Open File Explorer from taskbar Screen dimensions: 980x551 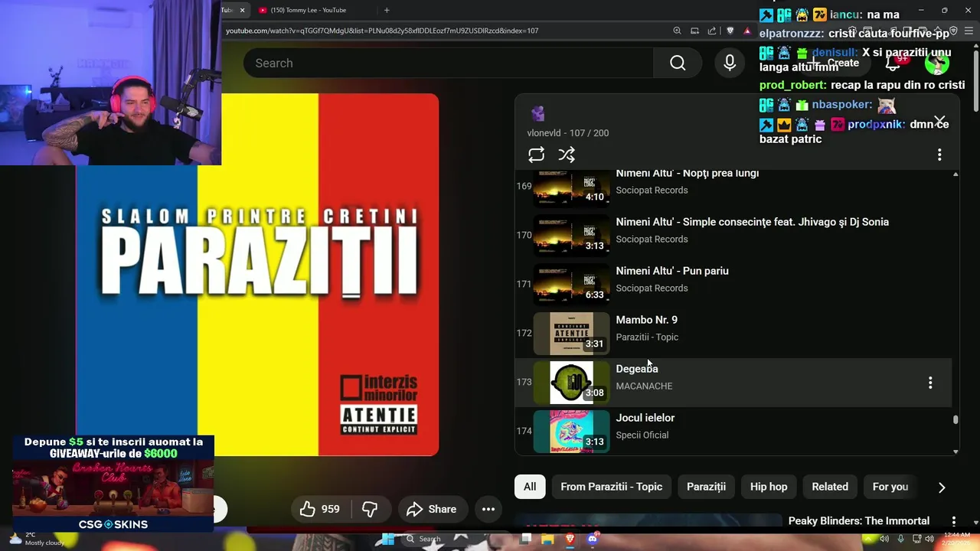[x=547, y=540]
